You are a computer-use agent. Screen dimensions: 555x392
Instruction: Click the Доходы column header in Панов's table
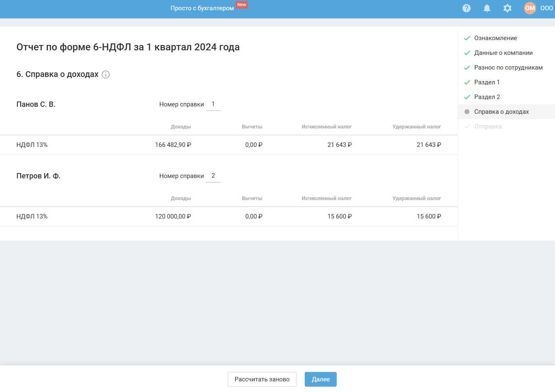(x=181, y=127)
